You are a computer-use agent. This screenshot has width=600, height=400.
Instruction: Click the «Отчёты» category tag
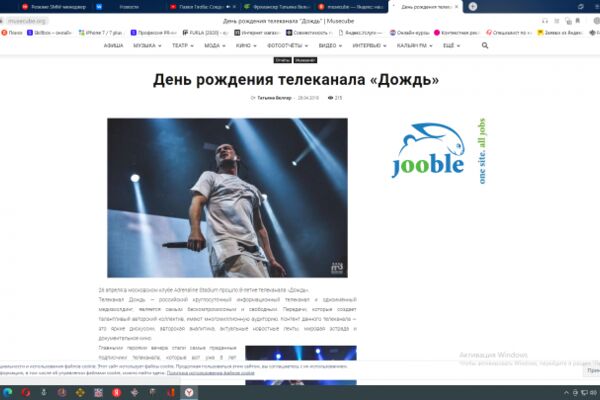pyautogui.click(x=282, y=60)
